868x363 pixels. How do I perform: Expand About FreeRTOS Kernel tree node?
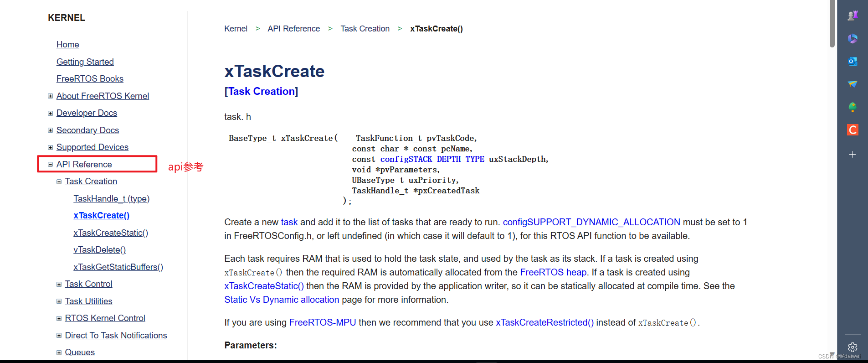(50, 96)
